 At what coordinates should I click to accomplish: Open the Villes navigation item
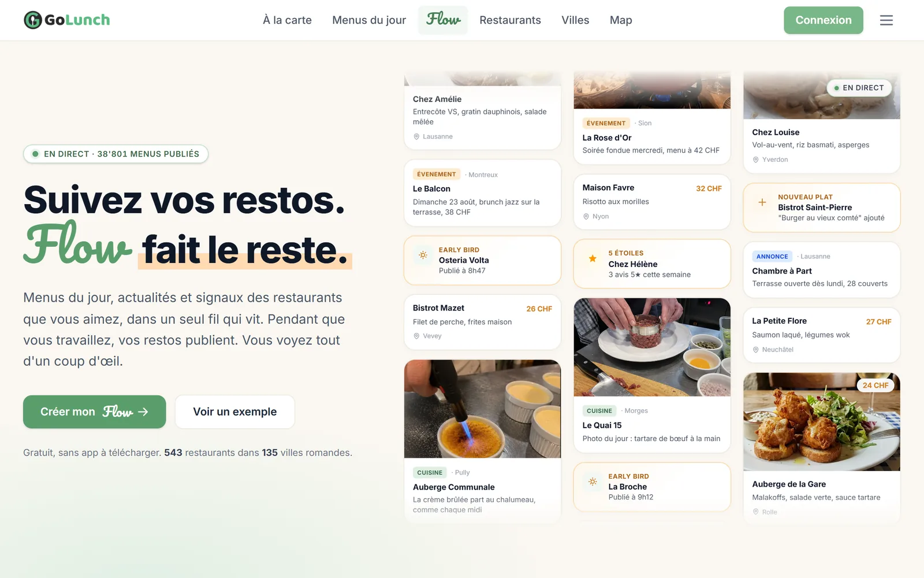[x=575, y=20]
